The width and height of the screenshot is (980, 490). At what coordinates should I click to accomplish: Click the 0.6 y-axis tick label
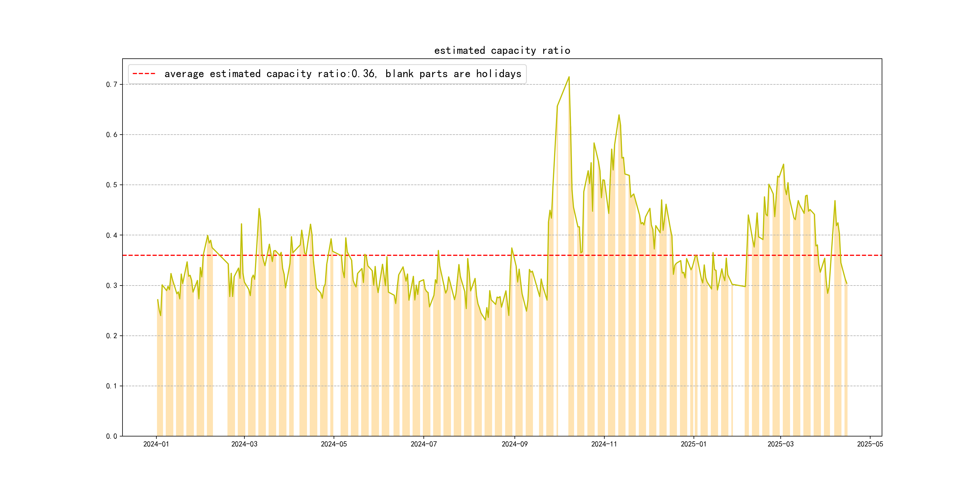tap(112, 135)
